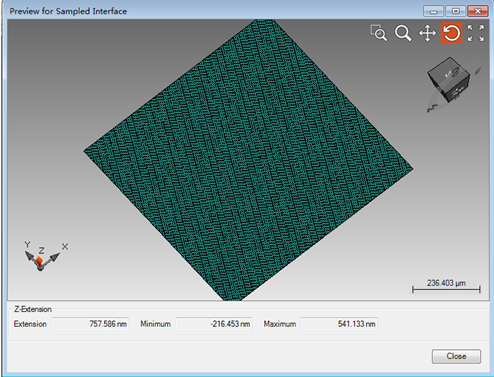The height and width of the screenshot is (377, 494).
Task: Click the Y axis arrow of the triad
Action: tap(30, 256)
